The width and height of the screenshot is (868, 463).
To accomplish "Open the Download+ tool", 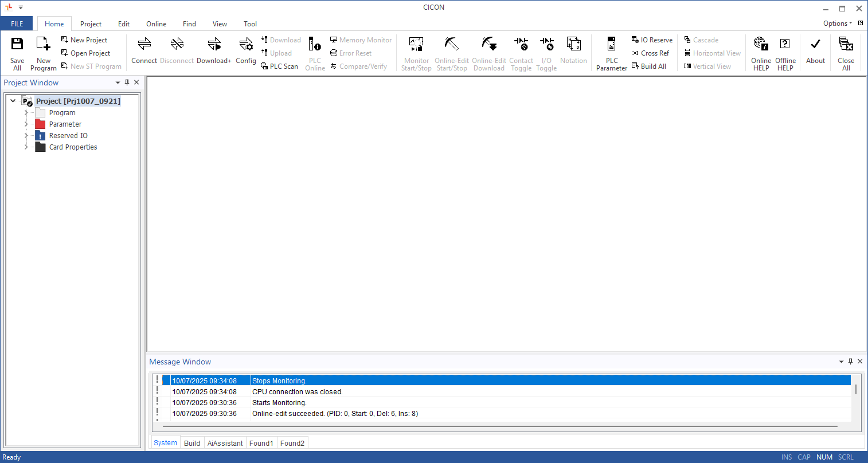I will tap(214, 45).
